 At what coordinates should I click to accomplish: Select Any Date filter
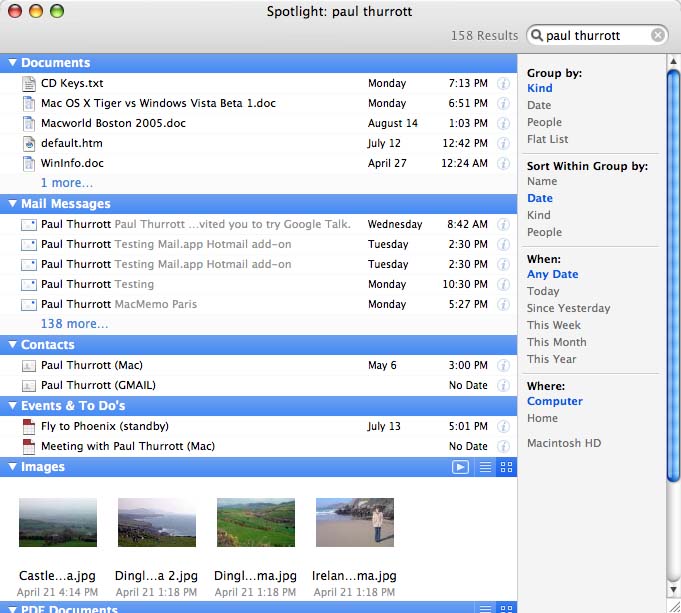(552, 274)
